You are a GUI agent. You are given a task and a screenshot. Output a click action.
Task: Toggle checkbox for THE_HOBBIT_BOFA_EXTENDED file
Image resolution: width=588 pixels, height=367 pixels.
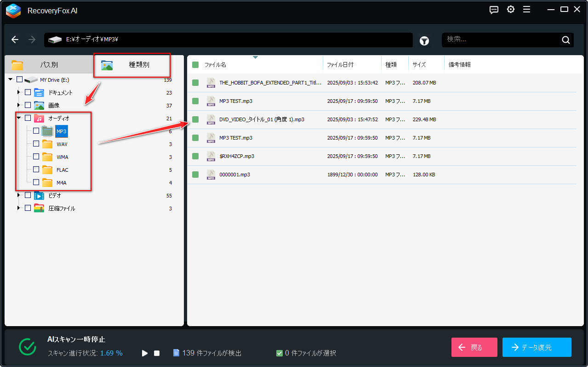195,83
